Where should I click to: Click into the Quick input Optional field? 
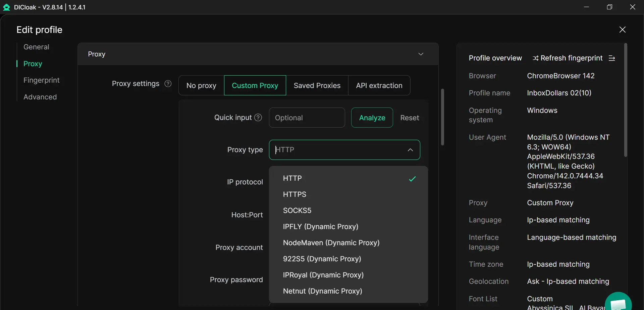coord(307,118)
